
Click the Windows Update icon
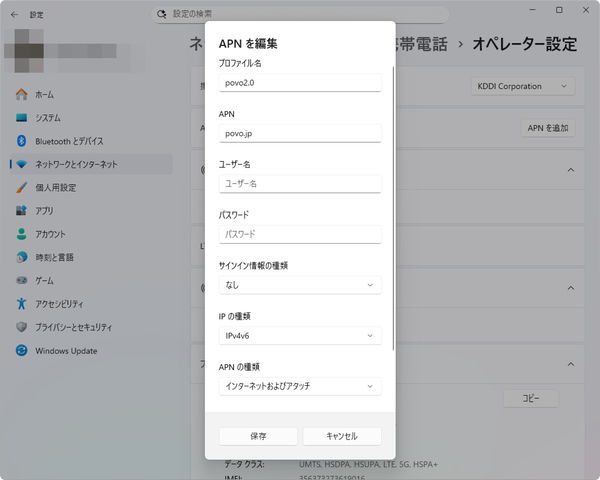[x=21, y=350]
